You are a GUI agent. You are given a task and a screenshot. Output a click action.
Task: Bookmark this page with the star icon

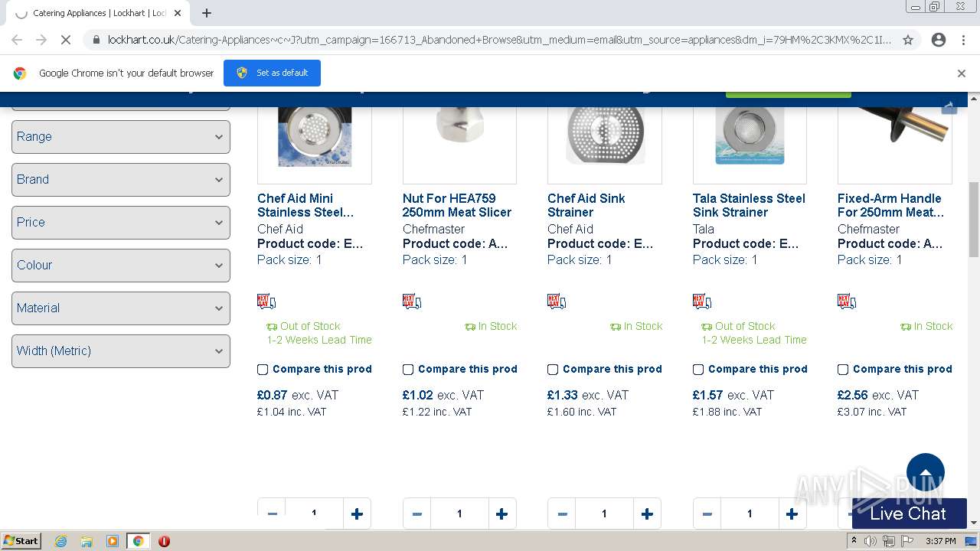pos(908,40)
